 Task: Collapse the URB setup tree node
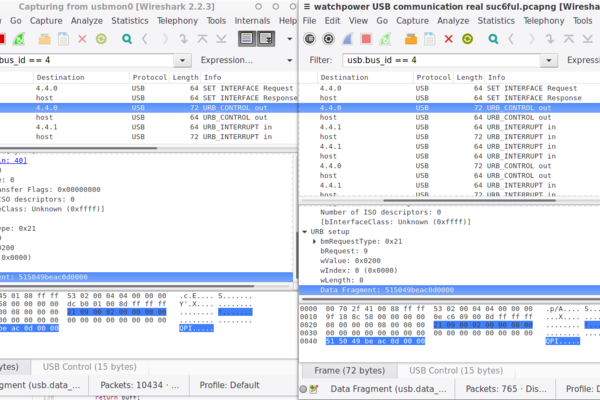click(305, 232)
